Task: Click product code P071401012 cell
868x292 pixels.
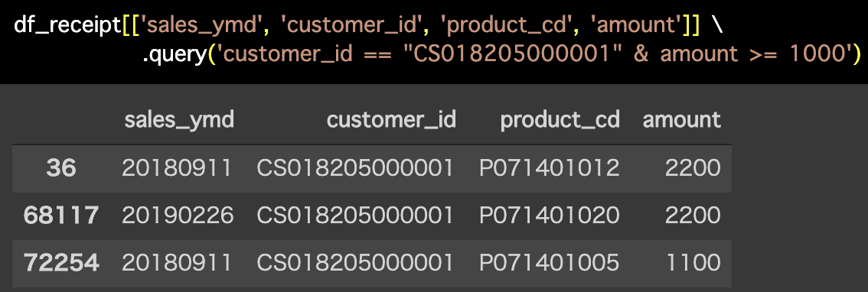Action: tap(549, 168)
